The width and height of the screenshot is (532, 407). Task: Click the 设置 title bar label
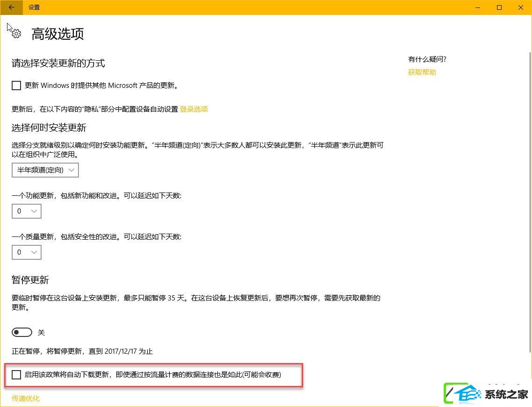click(34, 7)
